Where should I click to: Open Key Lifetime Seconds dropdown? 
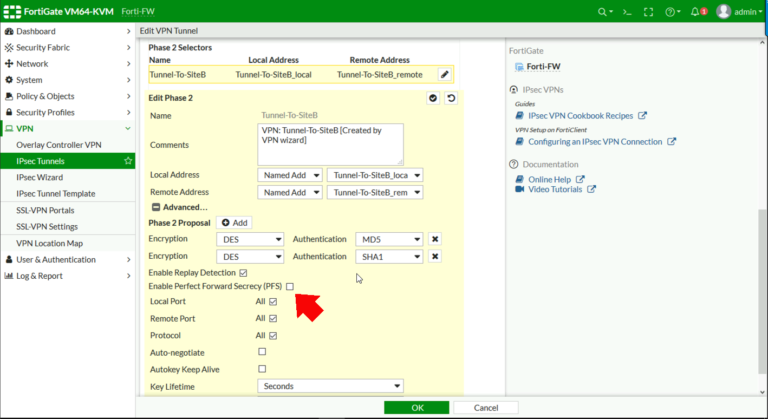click(331, 386)
